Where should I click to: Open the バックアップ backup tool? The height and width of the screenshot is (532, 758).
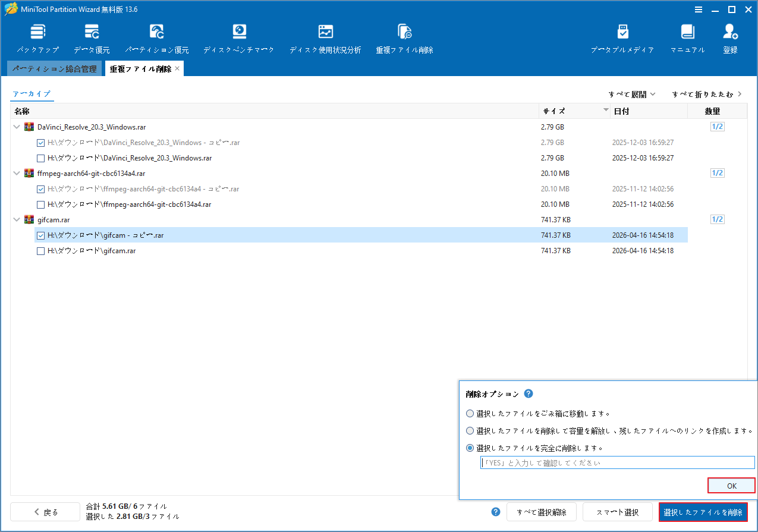[37, 39]
